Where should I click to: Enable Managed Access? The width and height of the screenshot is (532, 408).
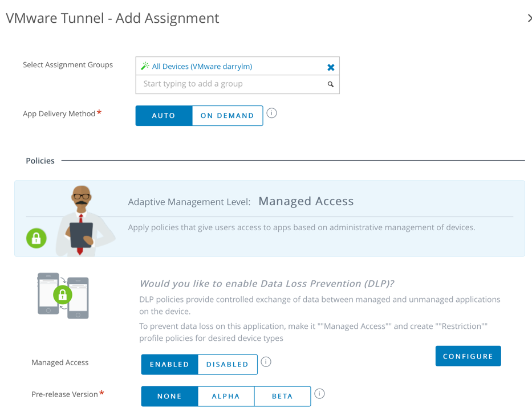[x=169, y=364]
